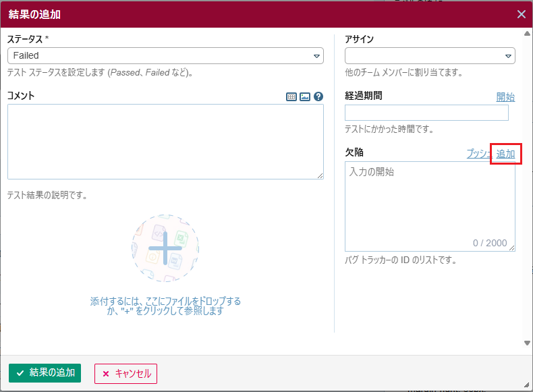Click inside the コメント text area
533x392 pixels.
[165, 141]
